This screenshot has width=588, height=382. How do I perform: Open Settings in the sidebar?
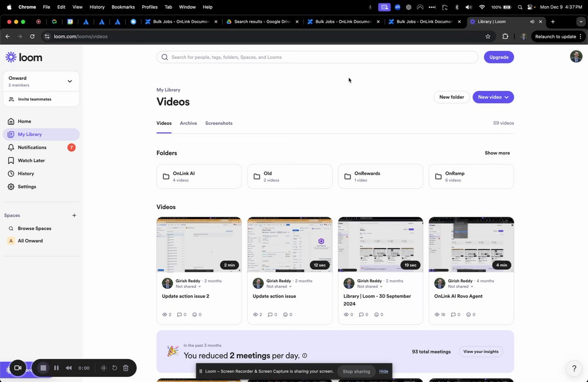(41, 187)
